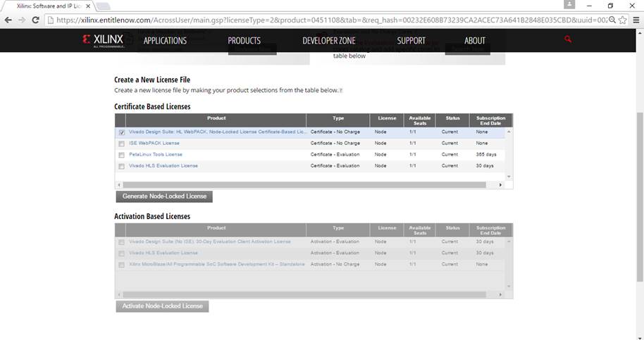The image size is (644, 340).
Task: Click the browser forward arrow
Action: pos(22,20)
